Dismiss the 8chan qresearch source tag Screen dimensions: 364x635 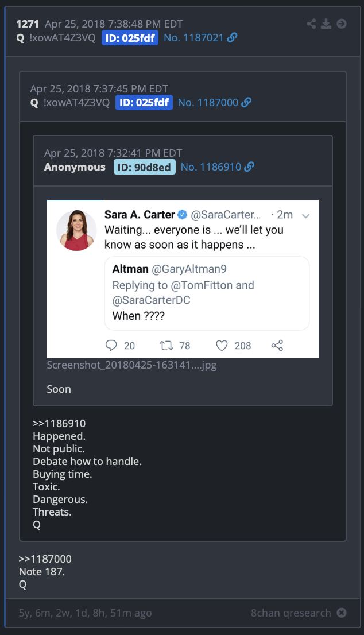click(x=342, y=613)
